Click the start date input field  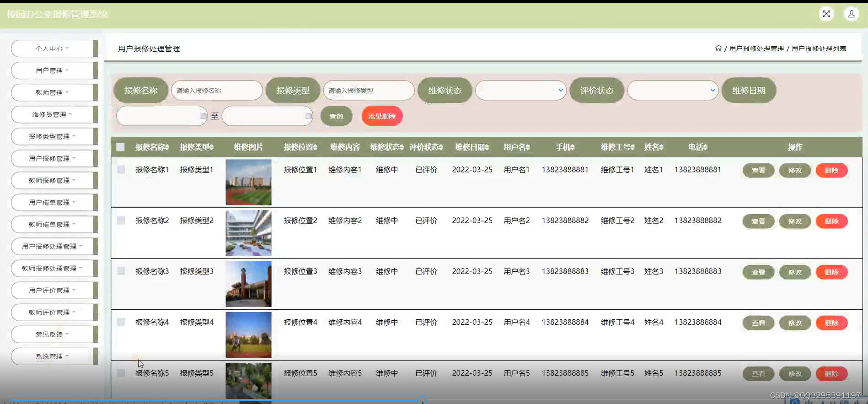pos(162,116)
